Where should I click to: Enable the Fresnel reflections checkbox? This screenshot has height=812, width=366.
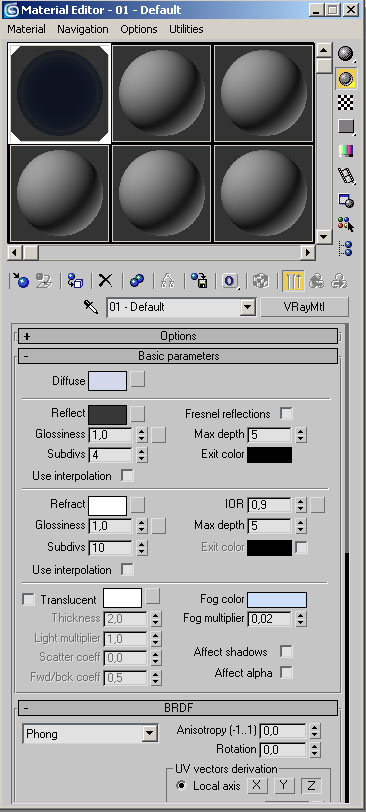coord(286,413)
